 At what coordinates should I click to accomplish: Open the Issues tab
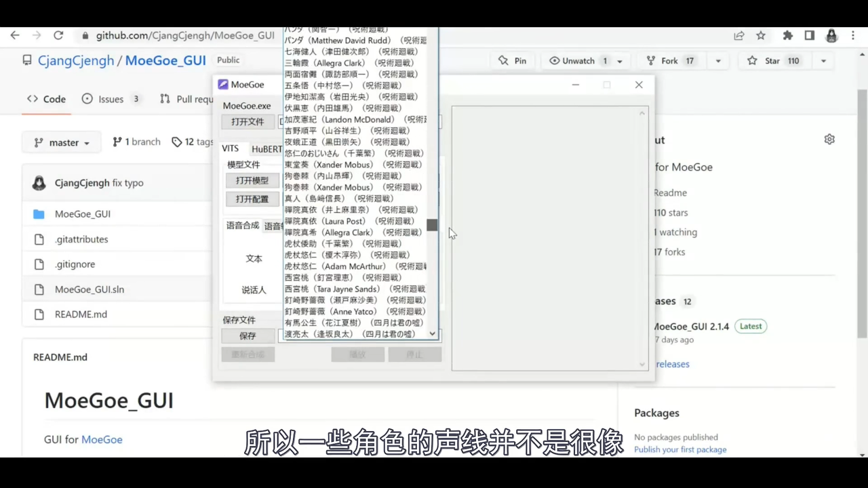(x=111, y=99)
